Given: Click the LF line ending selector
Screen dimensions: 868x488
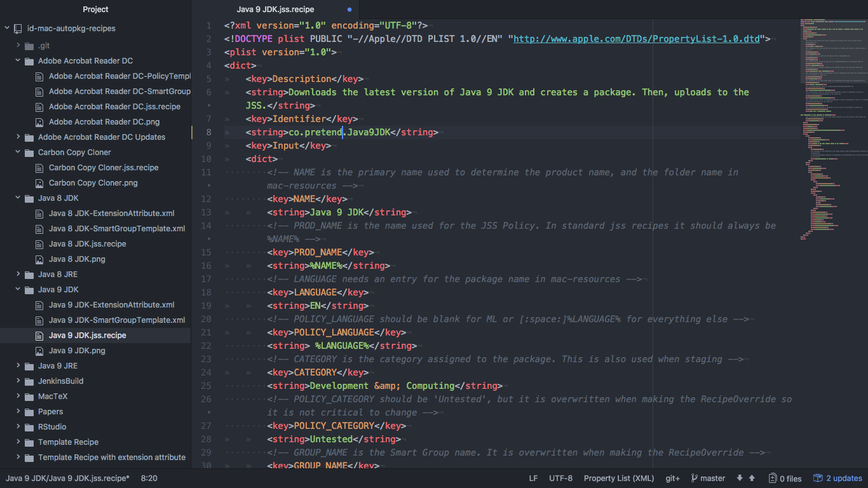Looking at the screenshot, I should [x=534, y=478].
